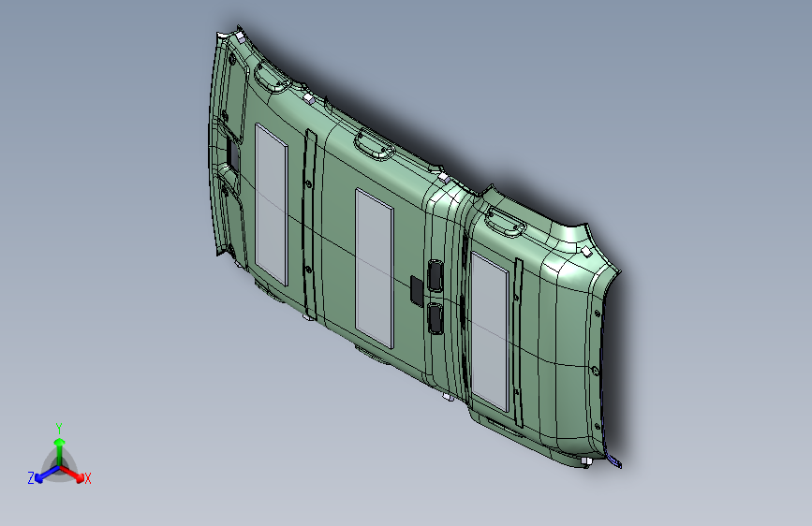This screenshot has width=812, height=526.
Task: Pick the middle grab handle recess on the upper edge
Action: point(374,144)
